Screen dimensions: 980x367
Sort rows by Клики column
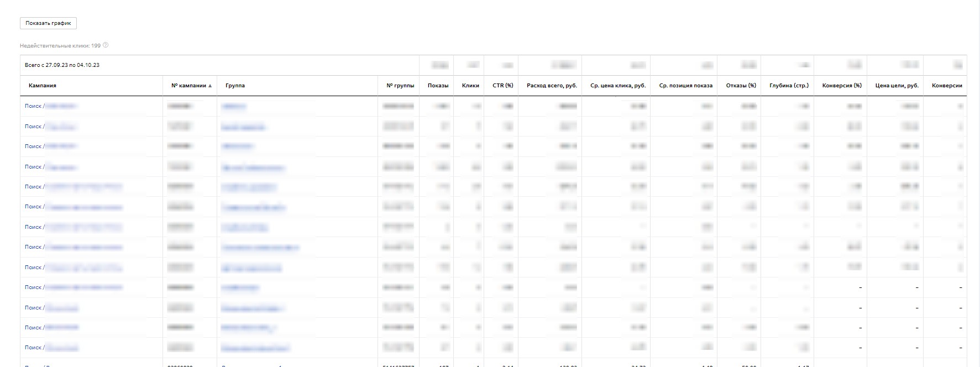pos(470,86)
